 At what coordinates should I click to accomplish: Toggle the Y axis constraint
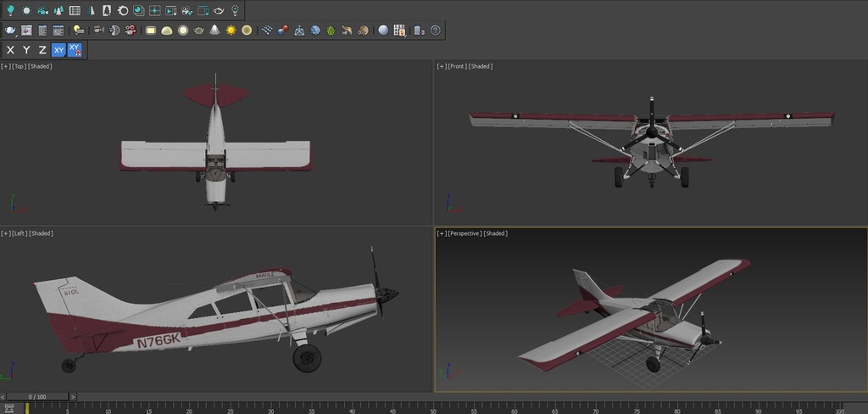coord(26,50)
